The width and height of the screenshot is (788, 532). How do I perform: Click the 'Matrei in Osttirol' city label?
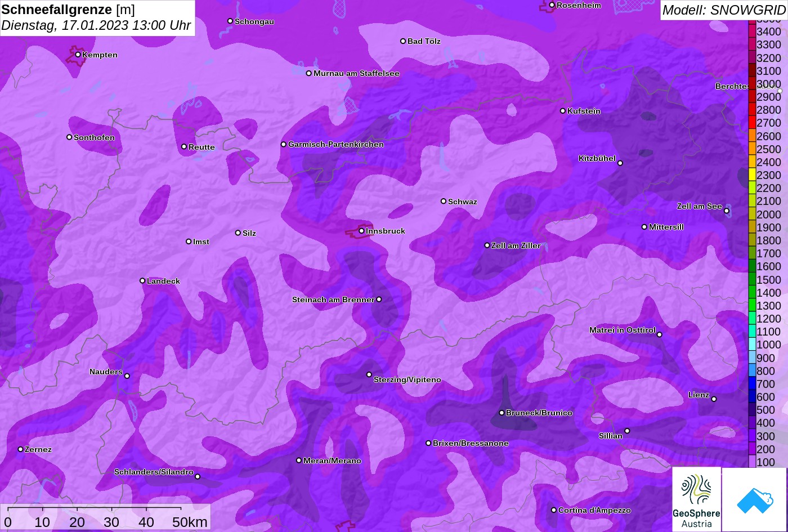pos(623,330)
